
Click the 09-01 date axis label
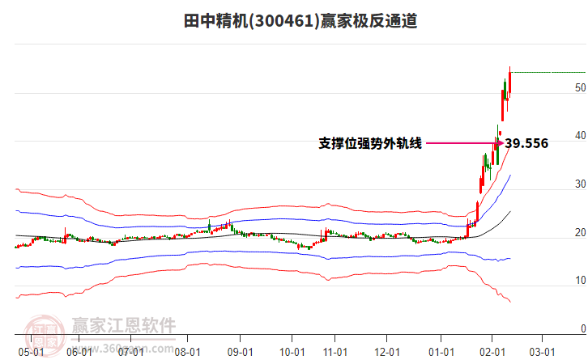point(240,352)
